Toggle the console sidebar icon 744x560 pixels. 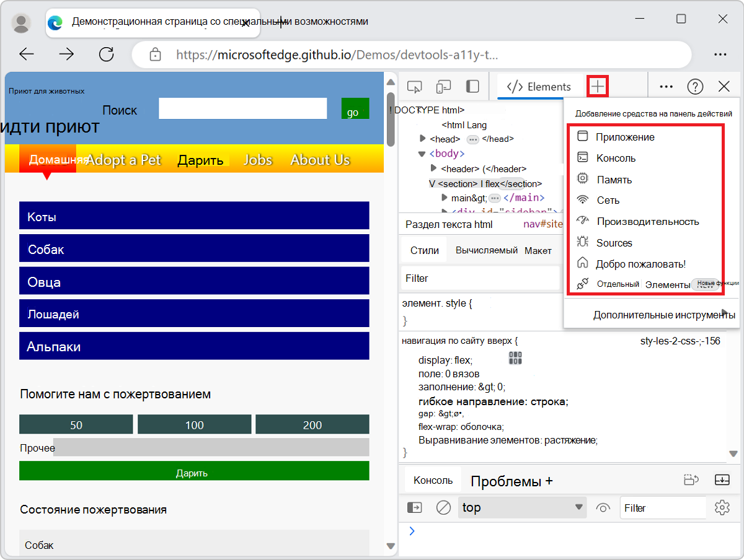[x=414, y=507]
